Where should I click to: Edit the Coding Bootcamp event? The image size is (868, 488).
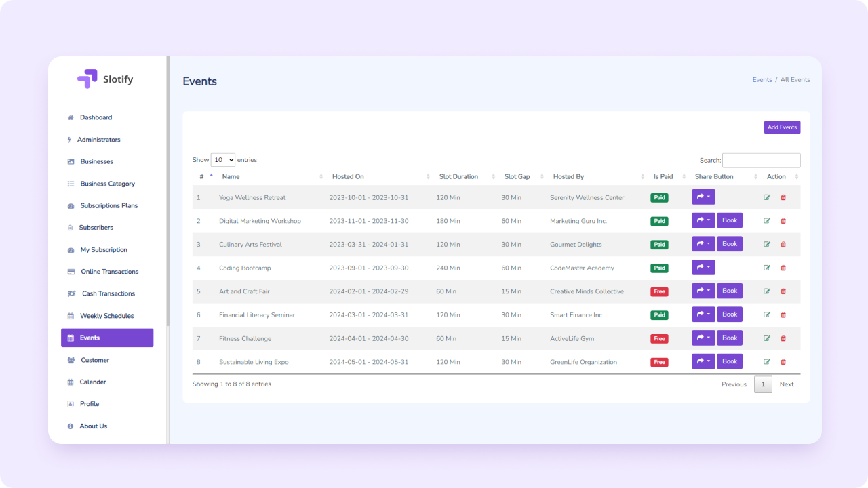pos(767,268)
